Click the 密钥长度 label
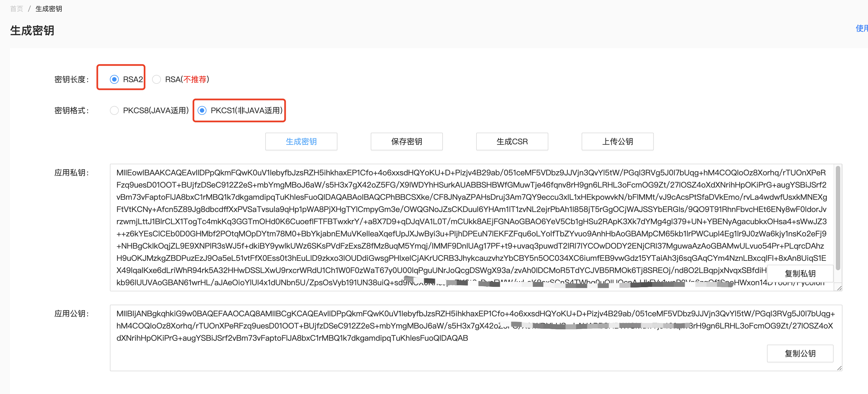This screenshot has width=868, height=394. coord(71,80)
